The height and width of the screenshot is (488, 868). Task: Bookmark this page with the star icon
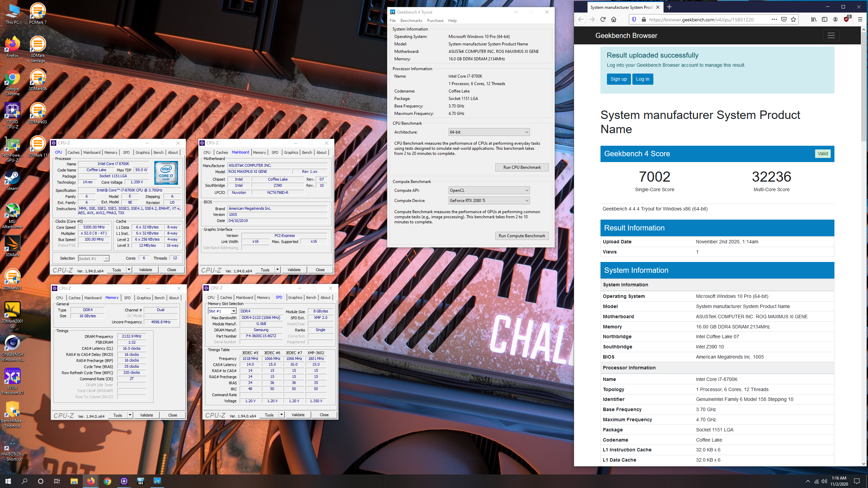point(793,20)
